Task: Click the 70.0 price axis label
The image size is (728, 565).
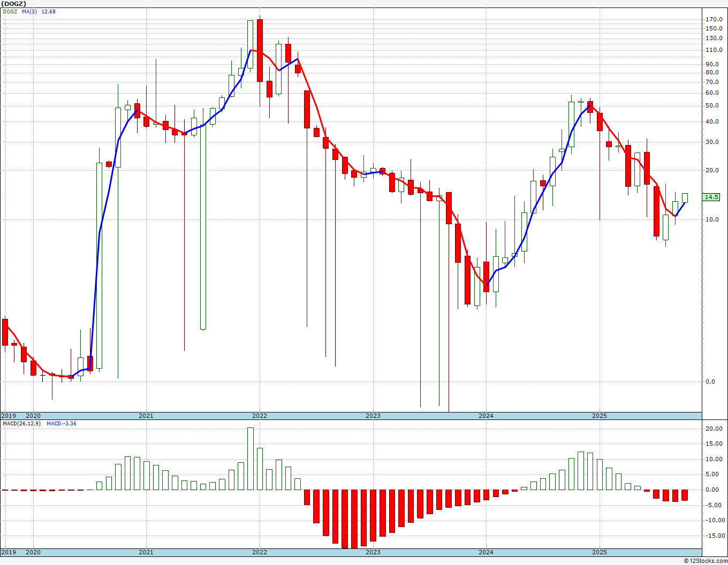Action: [712, 82]
